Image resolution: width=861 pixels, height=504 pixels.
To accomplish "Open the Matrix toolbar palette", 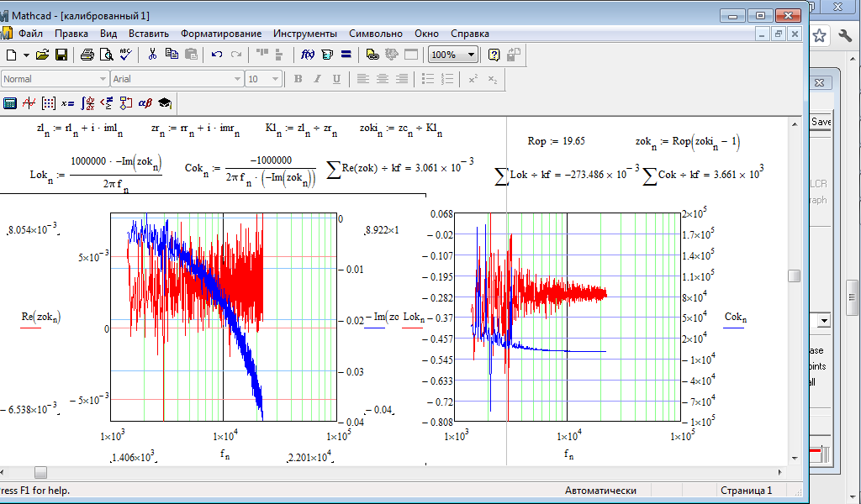I will (49, 103).
